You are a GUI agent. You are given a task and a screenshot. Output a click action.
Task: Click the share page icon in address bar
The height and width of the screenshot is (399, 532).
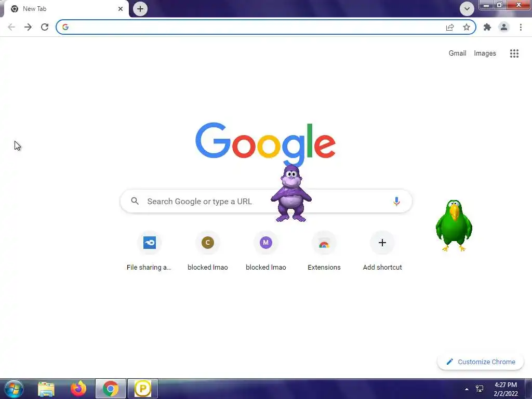[x=450, y=27]
